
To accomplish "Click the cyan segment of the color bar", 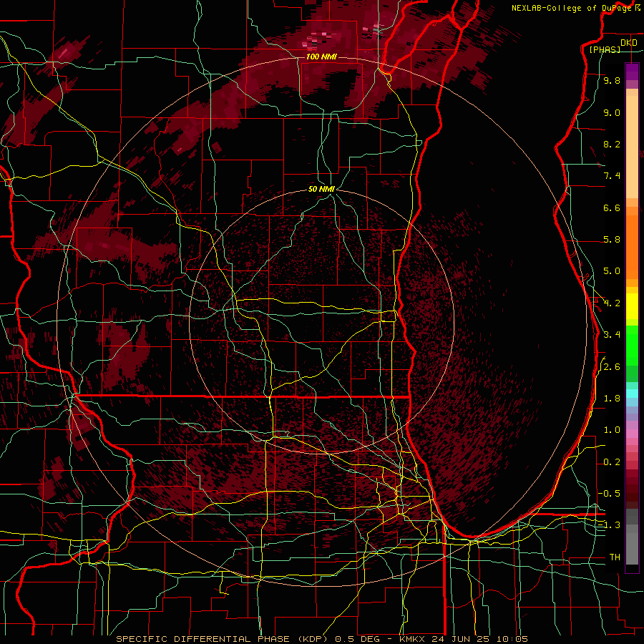I will point(632,394).
